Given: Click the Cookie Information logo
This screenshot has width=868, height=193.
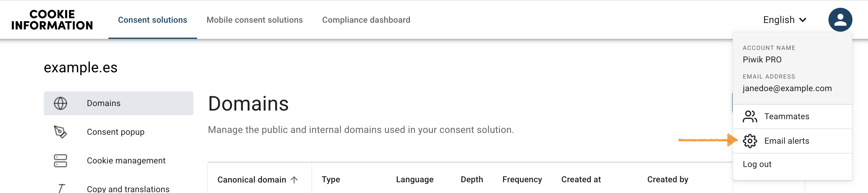Looking at the screenshot, I should point(52,19).
